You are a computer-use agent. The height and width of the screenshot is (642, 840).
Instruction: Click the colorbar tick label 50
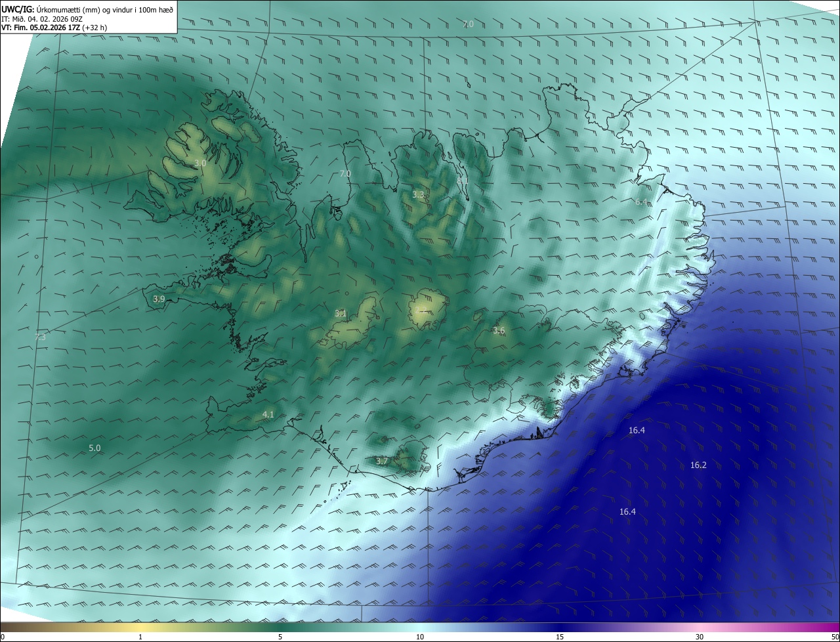(x=835, y=637)
